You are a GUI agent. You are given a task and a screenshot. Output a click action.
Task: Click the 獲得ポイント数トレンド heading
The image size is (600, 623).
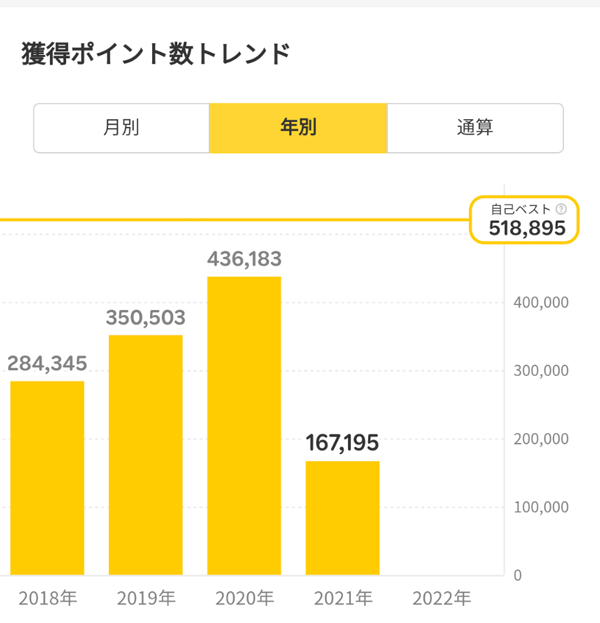156,54
